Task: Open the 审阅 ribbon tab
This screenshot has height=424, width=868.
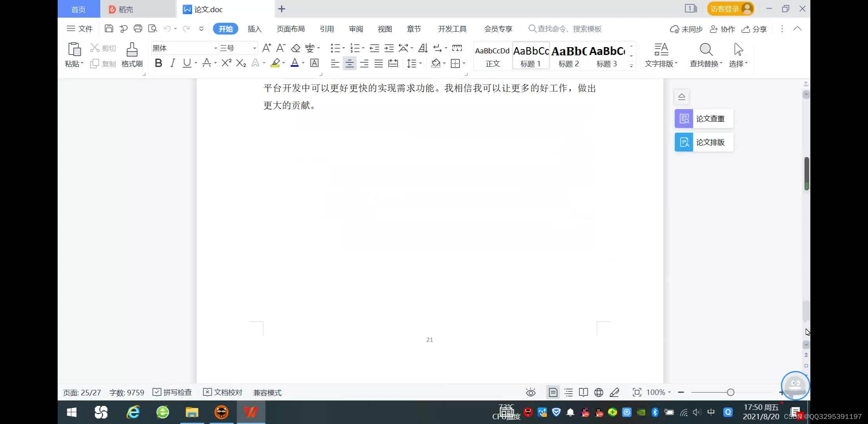Action: pyautogui.click(x=356, y=29)
